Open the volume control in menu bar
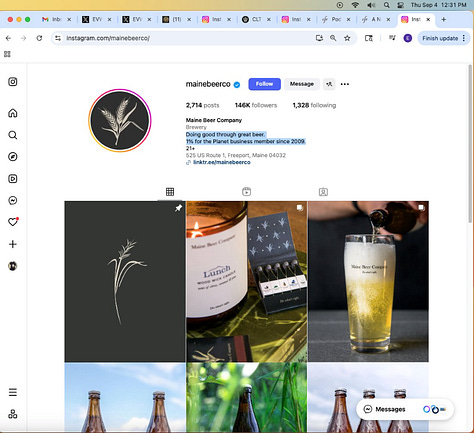Image resolution: width=474 pixels, height=433 pixels. 371,5
